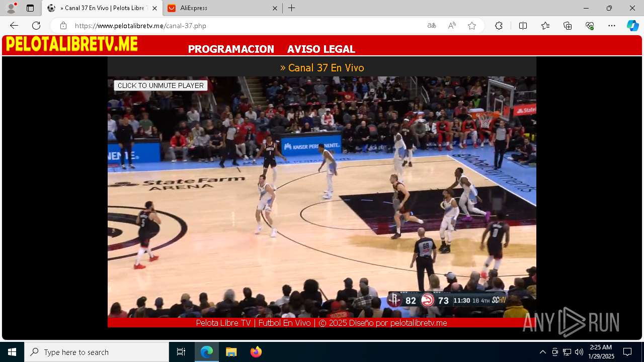Refresh the current page
Viewport: 644px width, 362px height.
[x=36, y=26]
